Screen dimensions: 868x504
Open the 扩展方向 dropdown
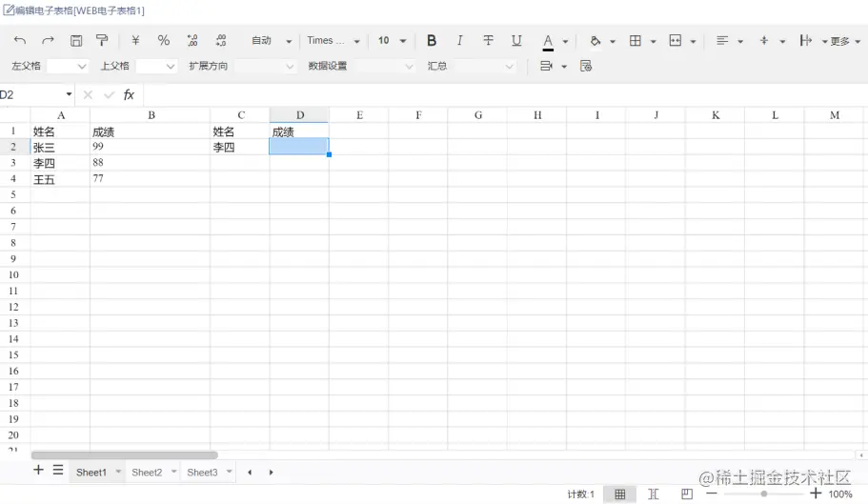coord(265,67)
